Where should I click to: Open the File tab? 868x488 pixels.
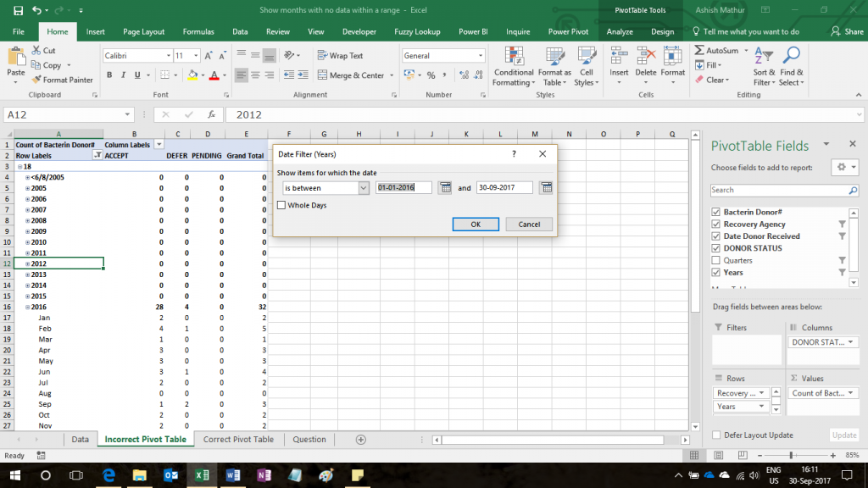[19, 31]
